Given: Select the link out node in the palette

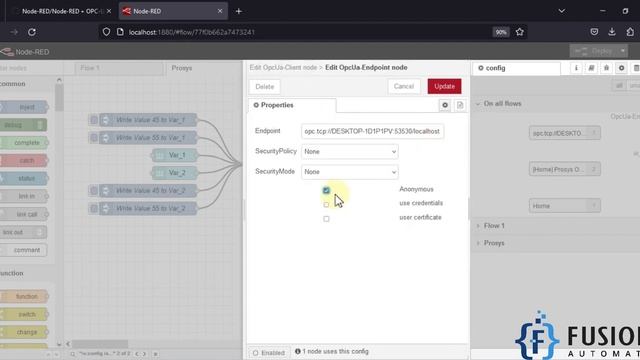Looking at the screenshot, I should pos(23,232).
